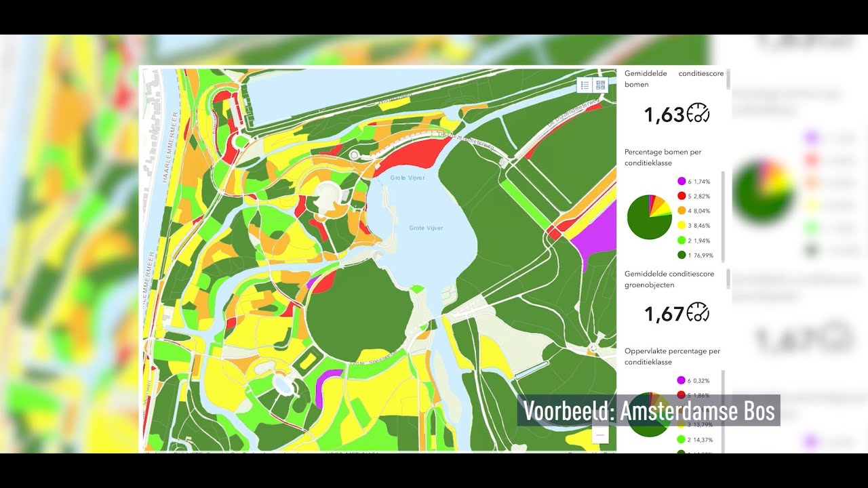Click scrollbar beside Gemiddelde conditiescore bomen
The image size is (868, 488).
coord(729,79)
